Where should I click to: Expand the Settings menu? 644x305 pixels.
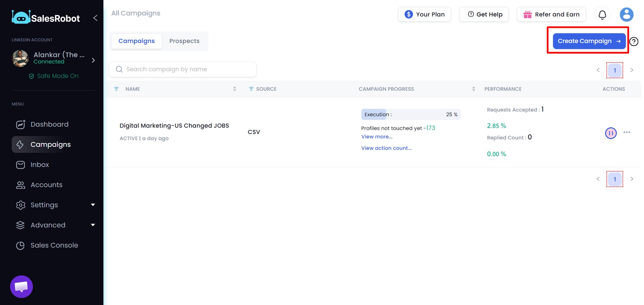pos(44,205)
